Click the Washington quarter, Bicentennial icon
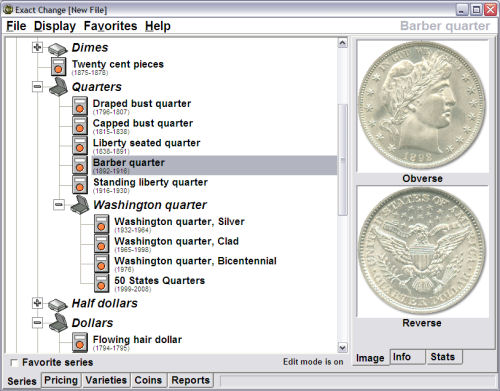Screen dimensions: 500x391 pos(101,263)
